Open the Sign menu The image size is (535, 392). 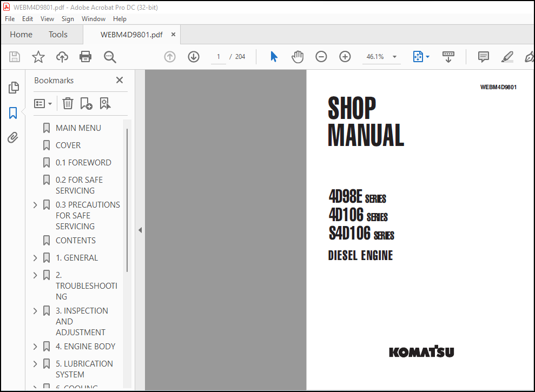[x=68, y=19]
